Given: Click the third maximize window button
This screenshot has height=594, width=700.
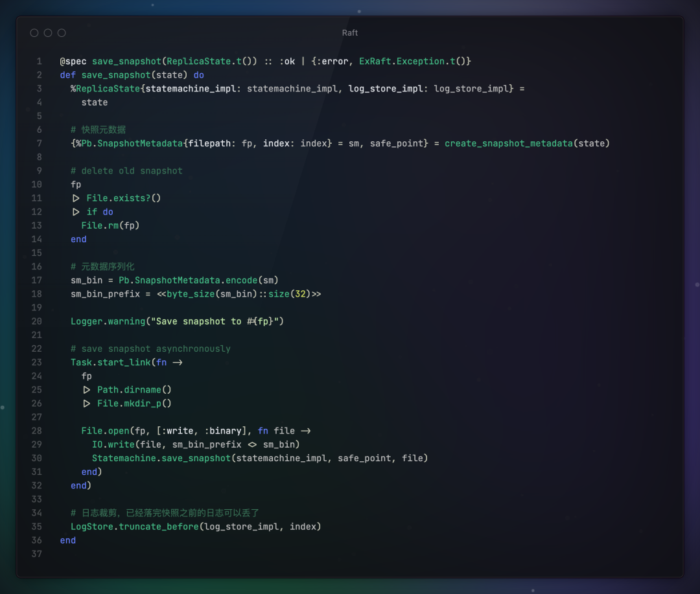Looking at the screenshot, I should [62, 33].
